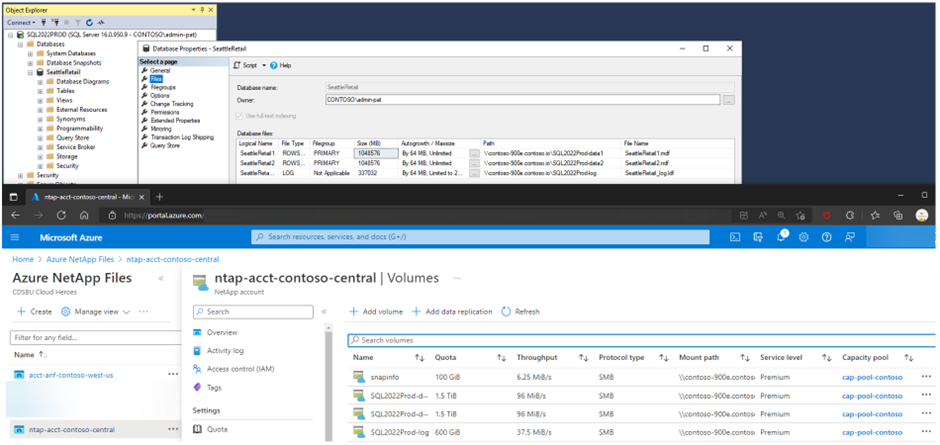
Task: Open Azure Feedback icon
Action: [x=849, y=237]
